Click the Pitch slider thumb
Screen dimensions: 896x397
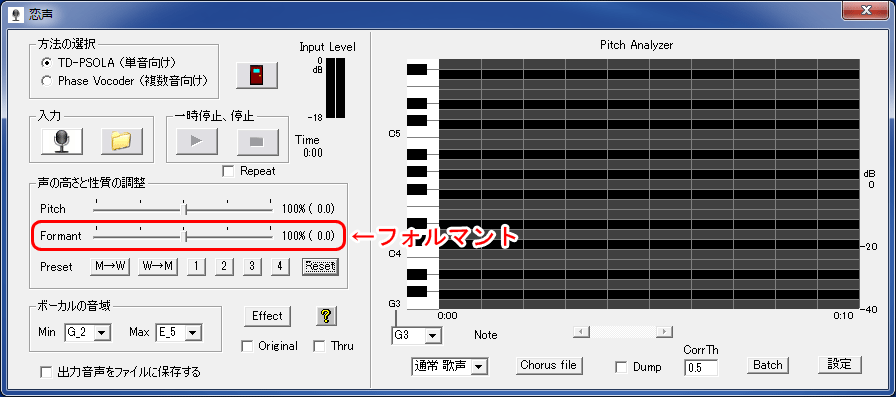pyautogui.click(x=183, y=210)
